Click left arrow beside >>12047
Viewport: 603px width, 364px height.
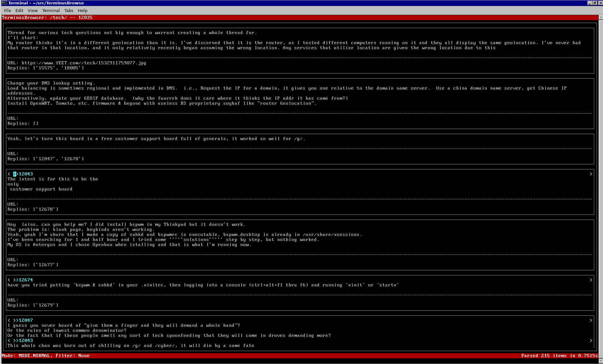coord(9,320)
